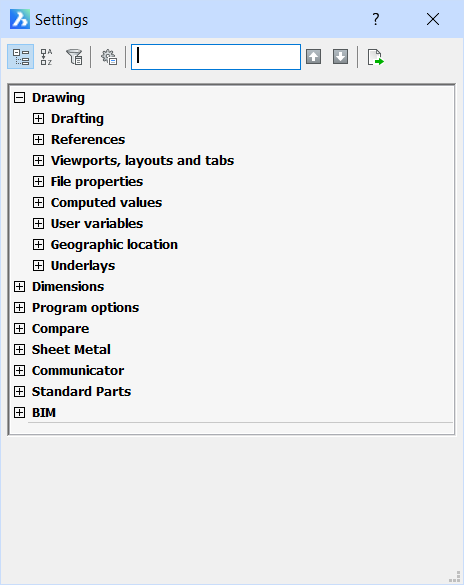This screenshot has width=464, height=585.
Task: Click the Export settings icon
Action: click(x=375, y=57)
